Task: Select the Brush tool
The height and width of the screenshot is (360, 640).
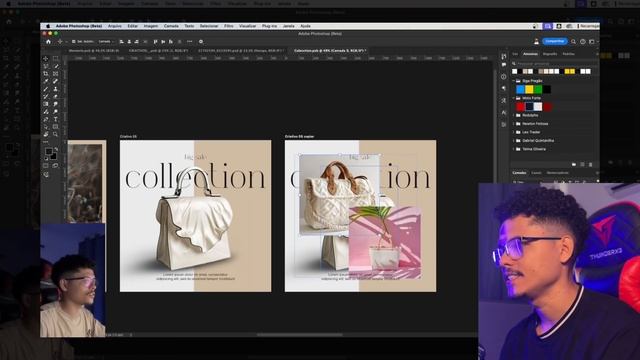Action: (x=46, y=89)
